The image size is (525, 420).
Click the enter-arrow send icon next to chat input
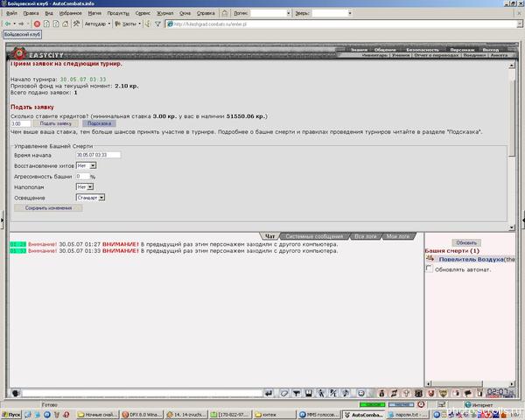[x=269, y=393]
